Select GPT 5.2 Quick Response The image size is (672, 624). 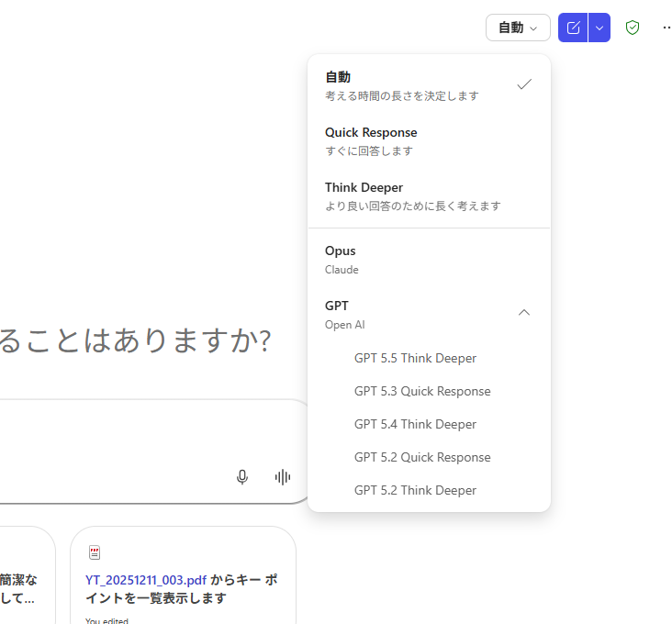tap(429, 457)
